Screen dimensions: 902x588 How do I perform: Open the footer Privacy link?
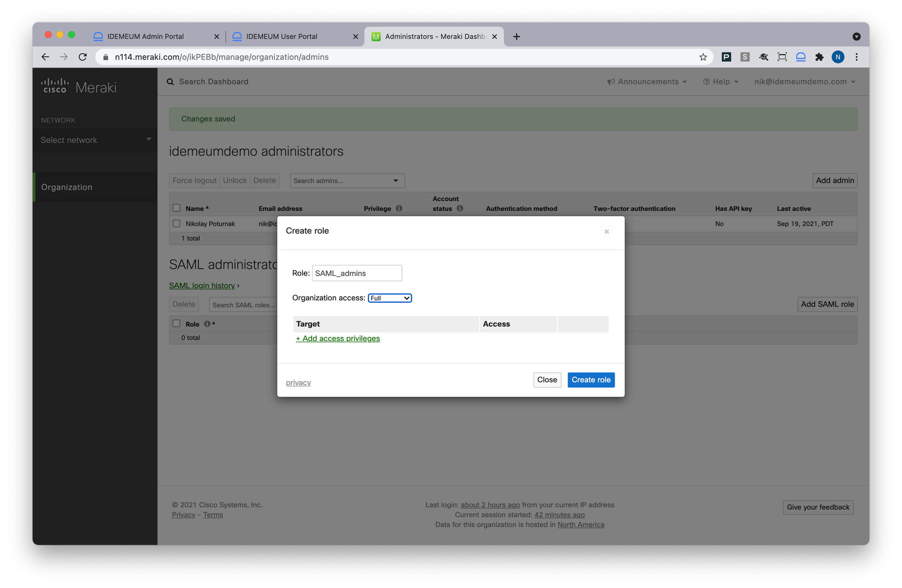pyautogui.click(x=184, y=514)
